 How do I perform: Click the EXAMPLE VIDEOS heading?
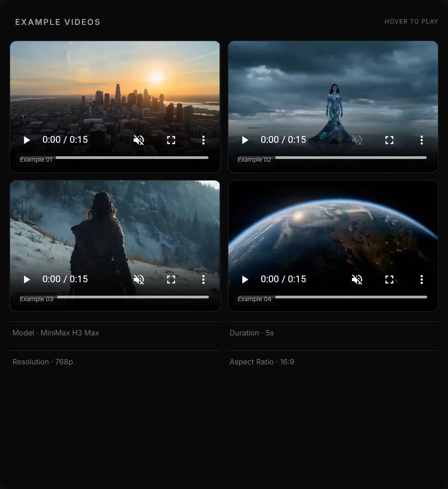[x=58, y=22]
